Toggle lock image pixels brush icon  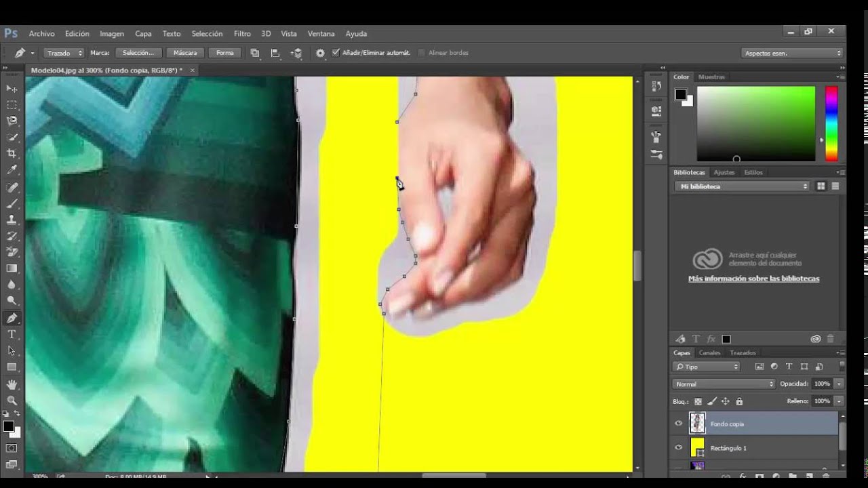(711, 401)
